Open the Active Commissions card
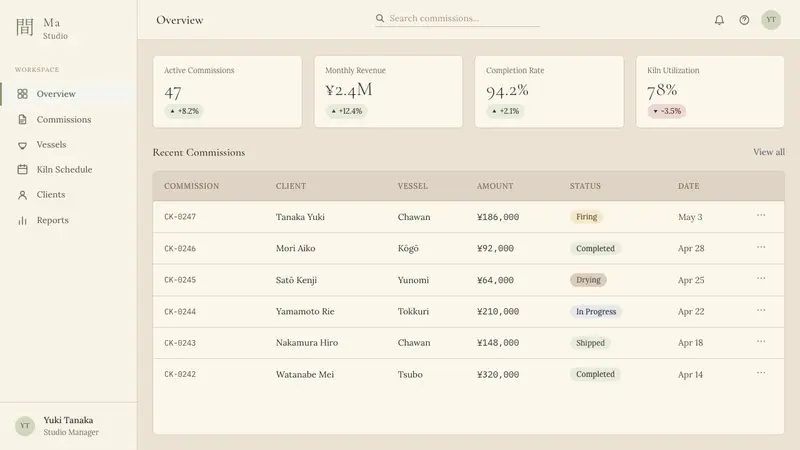 (x=228, y=92)
